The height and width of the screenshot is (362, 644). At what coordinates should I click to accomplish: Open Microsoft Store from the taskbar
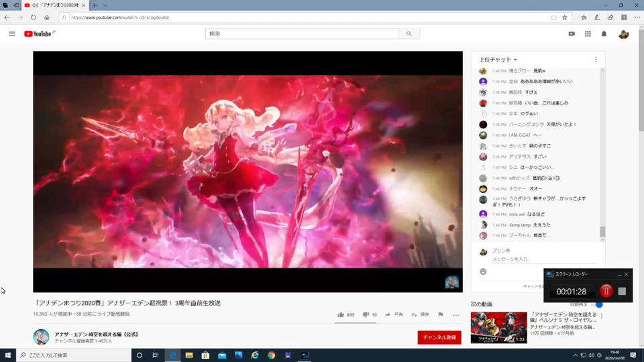205,355
